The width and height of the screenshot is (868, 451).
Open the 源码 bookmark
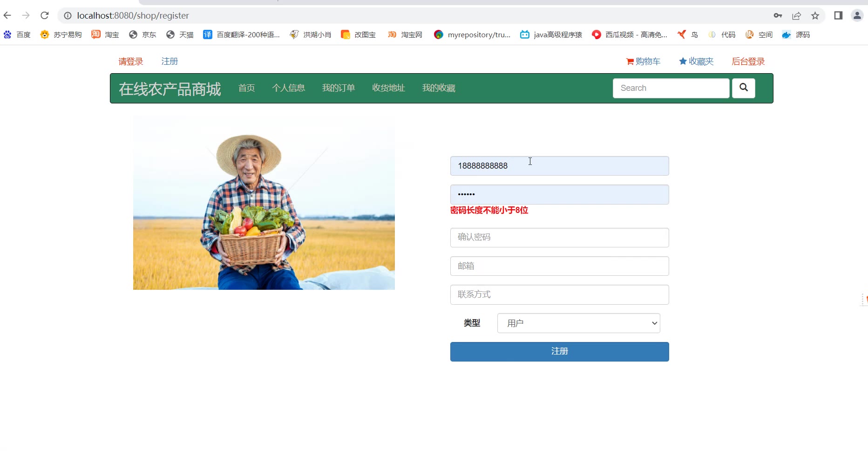click(796, 34)
